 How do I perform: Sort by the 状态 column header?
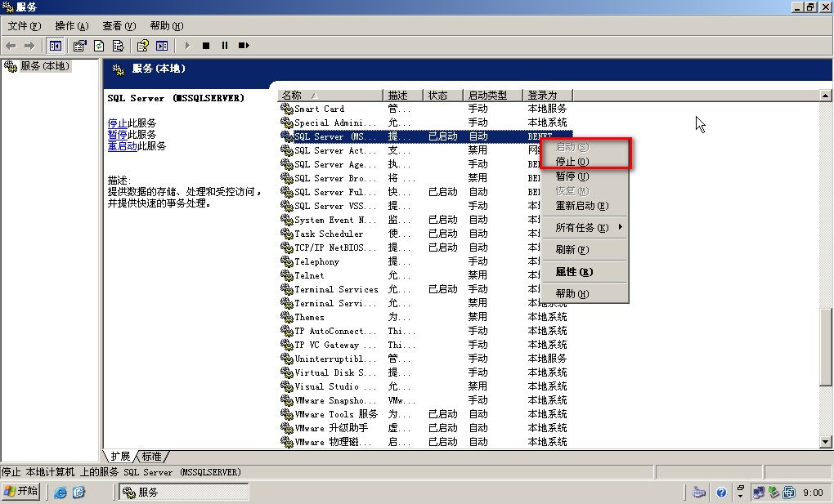(x=443, y=96)
